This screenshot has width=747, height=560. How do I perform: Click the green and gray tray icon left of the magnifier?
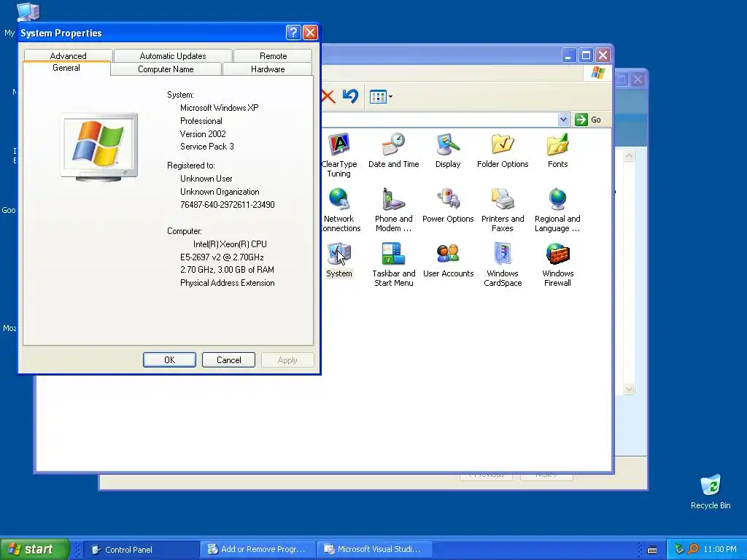click(x=679, y=550)
